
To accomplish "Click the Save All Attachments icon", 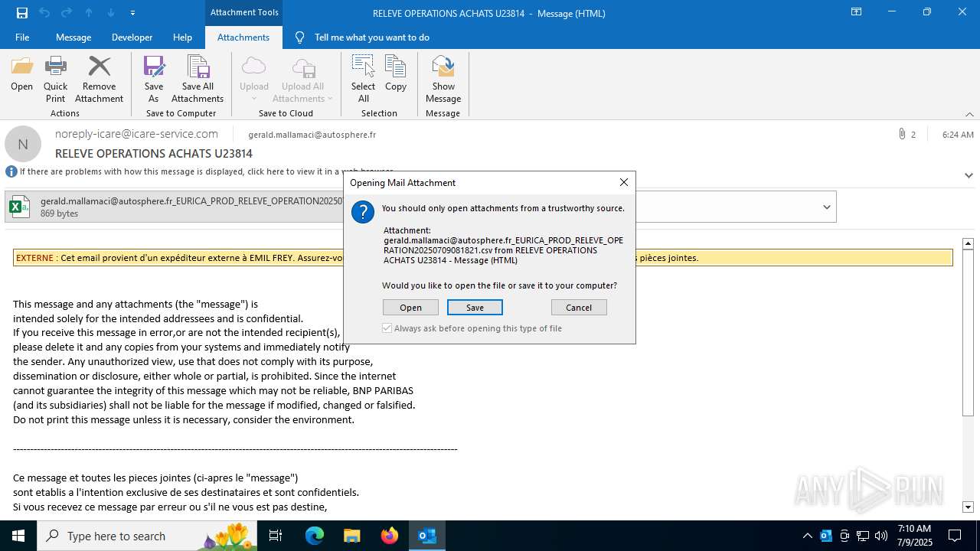I will 198,79.
